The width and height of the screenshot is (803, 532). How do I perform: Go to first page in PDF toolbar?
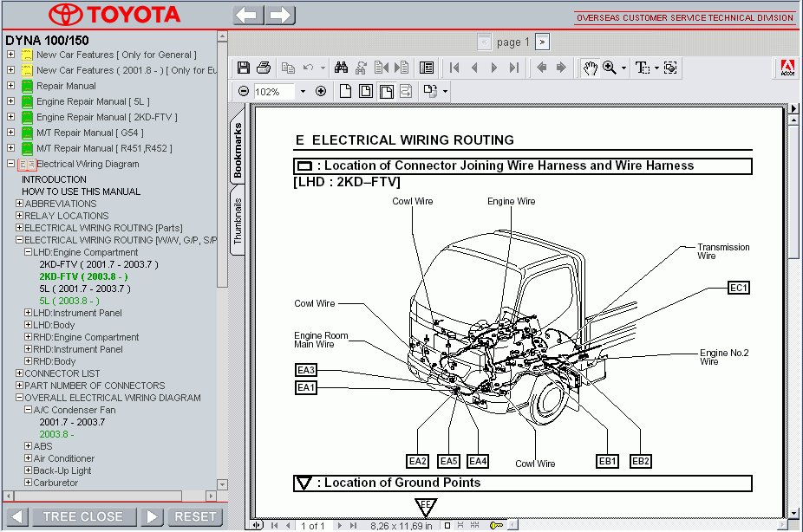pos(454,68)
